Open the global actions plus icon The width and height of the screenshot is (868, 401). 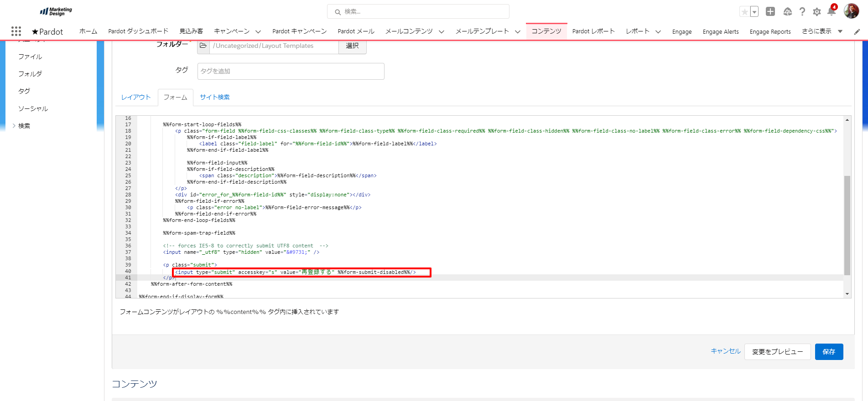point(770,12)
